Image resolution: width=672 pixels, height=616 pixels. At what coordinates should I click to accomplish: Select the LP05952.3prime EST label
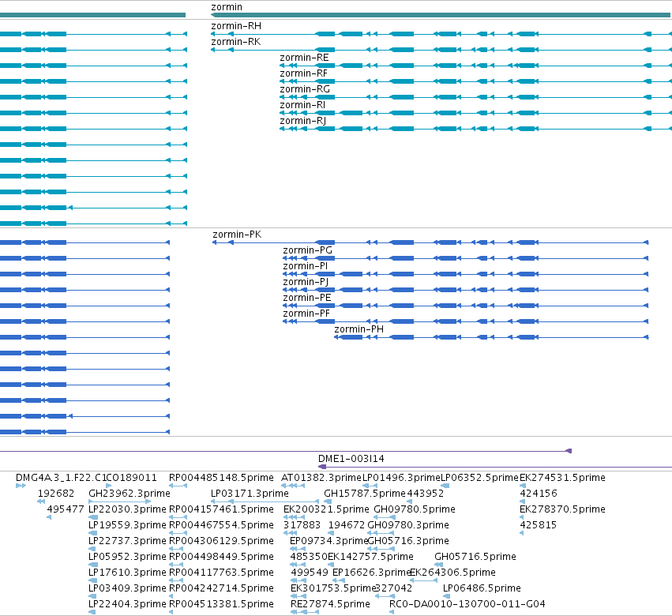(127, 558)
